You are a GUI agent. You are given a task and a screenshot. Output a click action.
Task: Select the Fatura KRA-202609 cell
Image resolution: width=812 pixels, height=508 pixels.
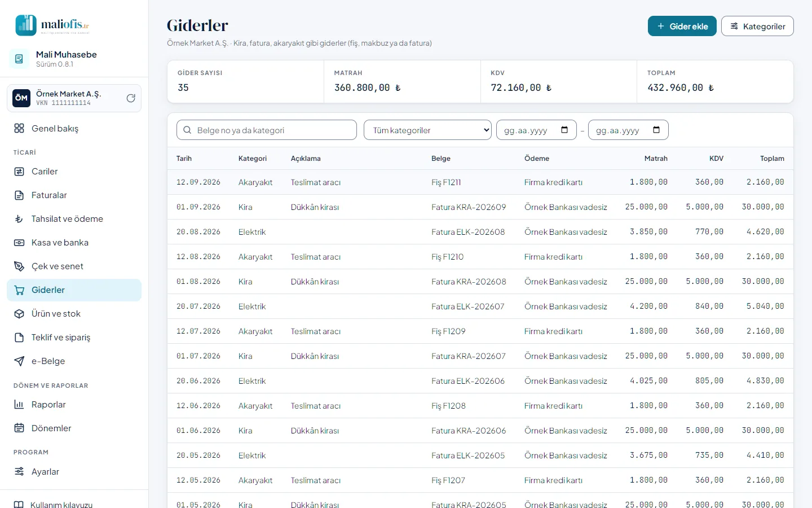click(469, 207)
